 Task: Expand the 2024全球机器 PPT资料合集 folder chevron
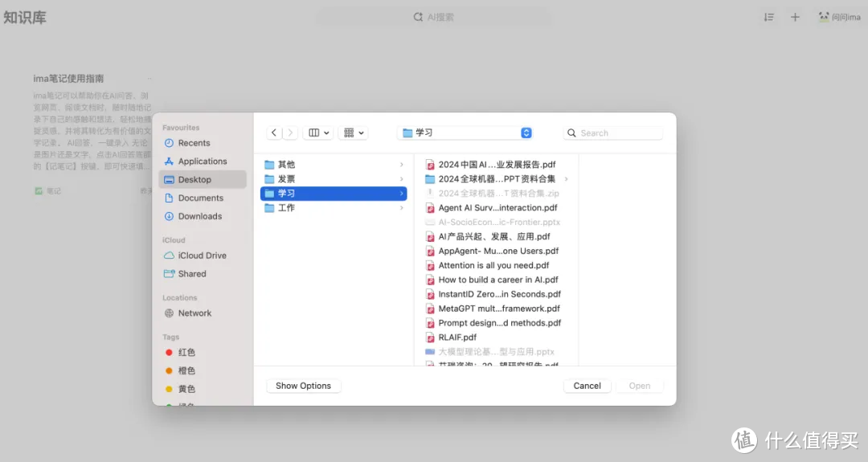(x=566, y=178)
